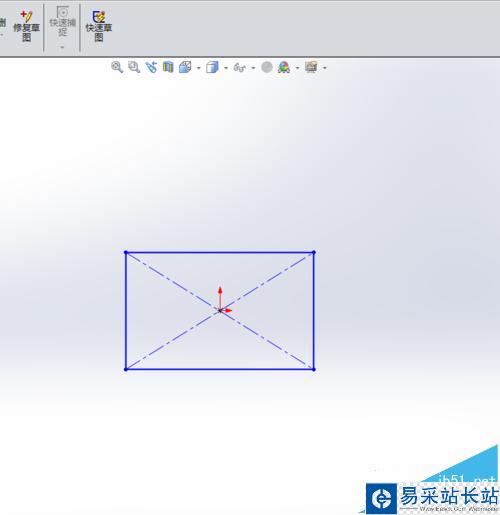Select the rectangle's bottom-left corner point
This screenshot has height=515, width=500.
126,369
